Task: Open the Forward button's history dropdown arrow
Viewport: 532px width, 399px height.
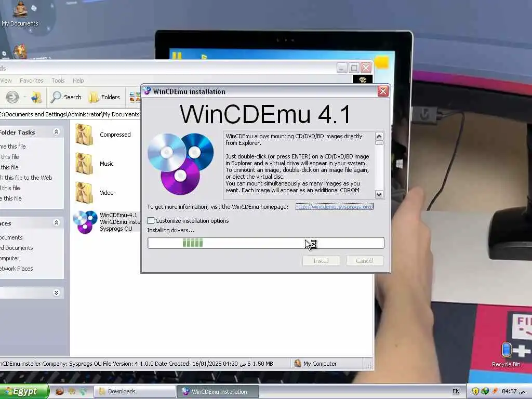Action: pos(25,97)
